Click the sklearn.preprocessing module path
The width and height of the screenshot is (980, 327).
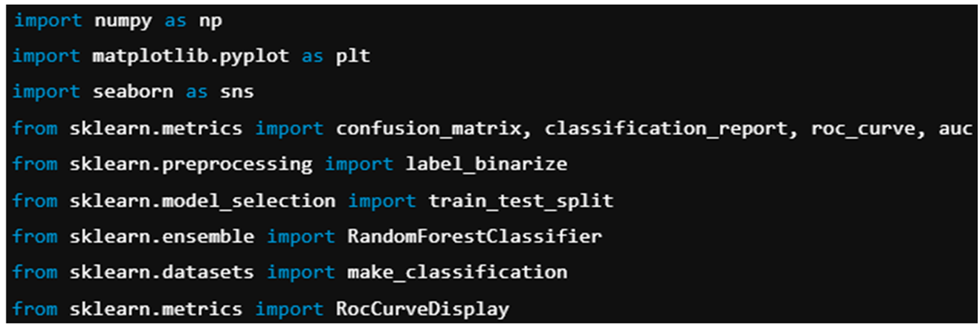coord(191,164)
